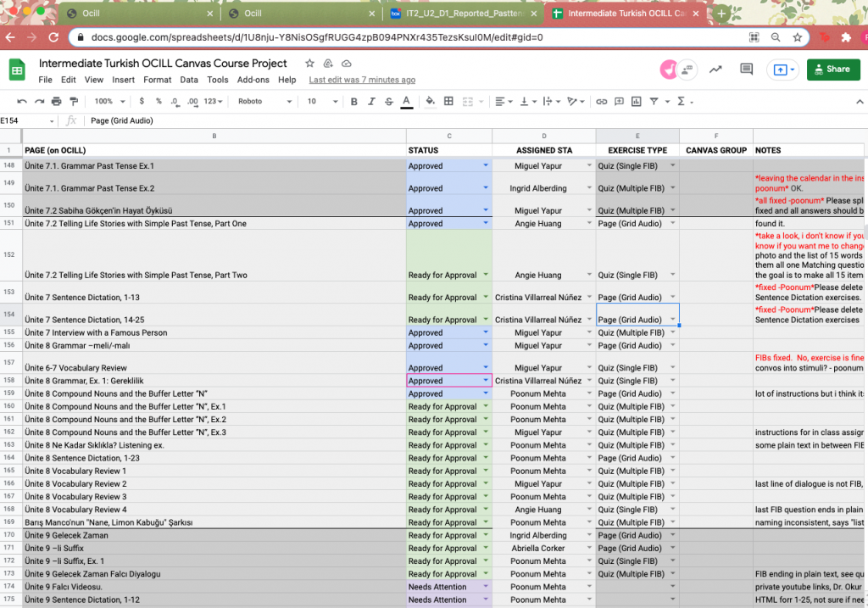Open exercise type dropdown for Ünite 7.1 Ex.1
The width and height of the screenshot is (868, 608).
[x=672, y=165]
